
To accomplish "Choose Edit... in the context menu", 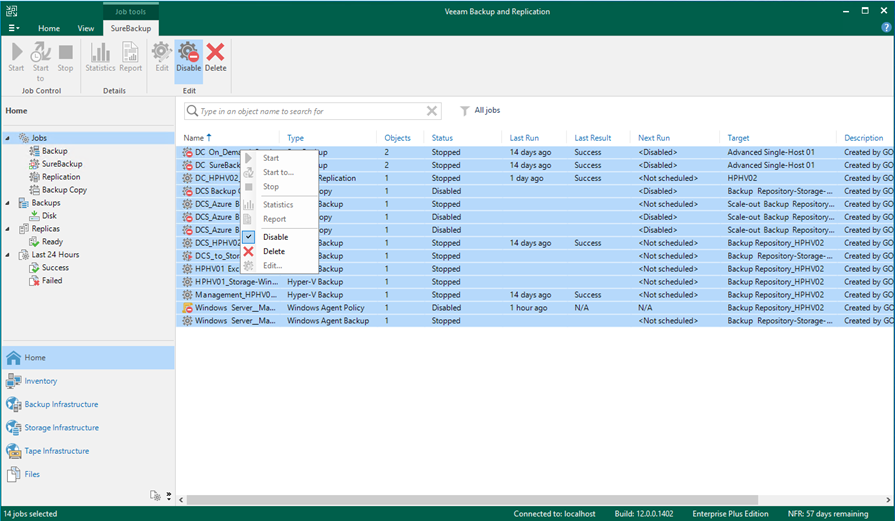I will [x=279, y=265].
